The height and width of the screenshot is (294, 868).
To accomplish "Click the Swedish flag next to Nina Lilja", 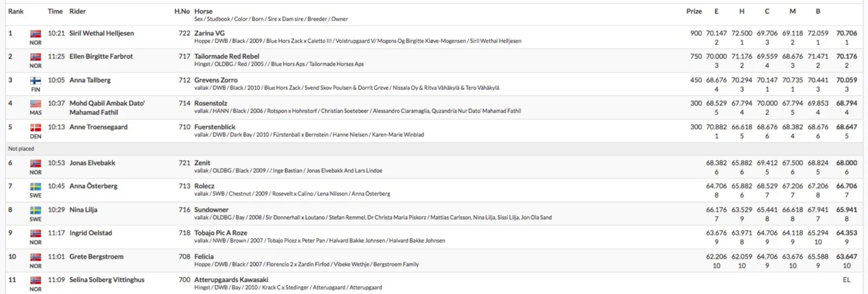I will click(35, 210).
